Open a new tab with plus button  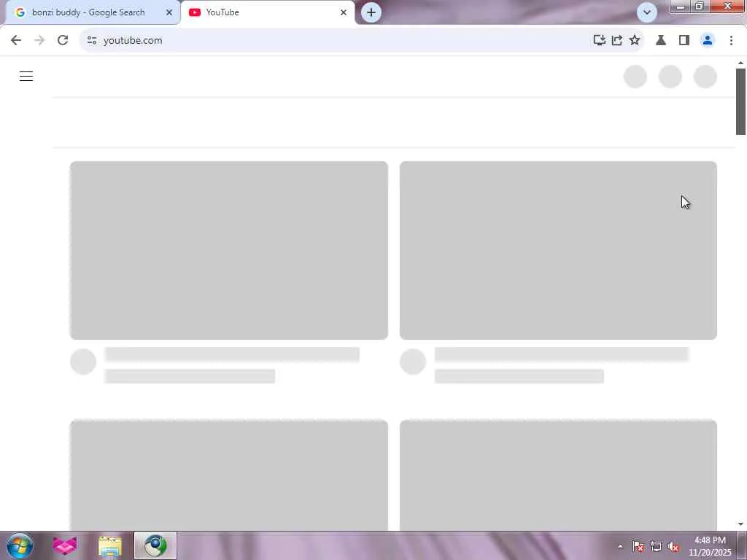pos(371,12)
